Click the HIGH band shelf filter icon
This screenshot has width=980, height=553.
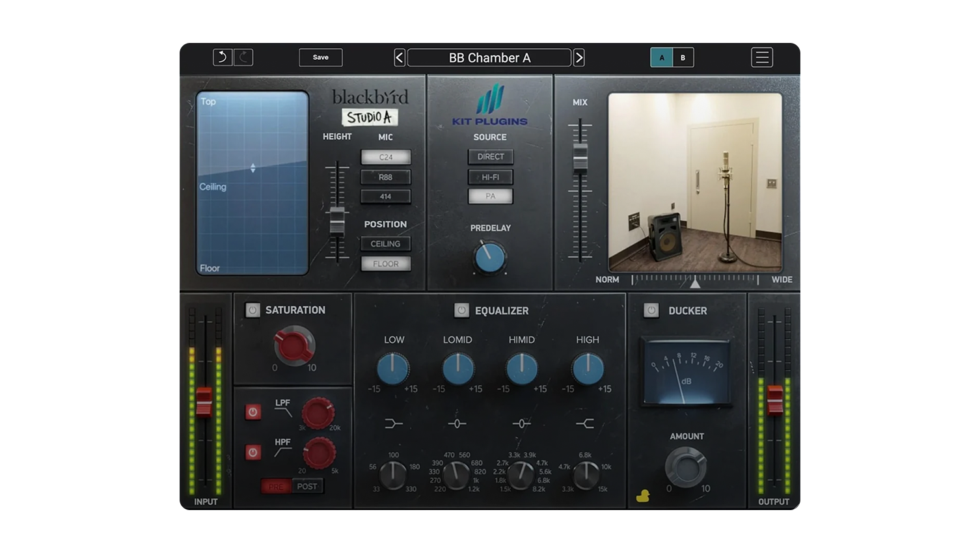pos(585,424)
